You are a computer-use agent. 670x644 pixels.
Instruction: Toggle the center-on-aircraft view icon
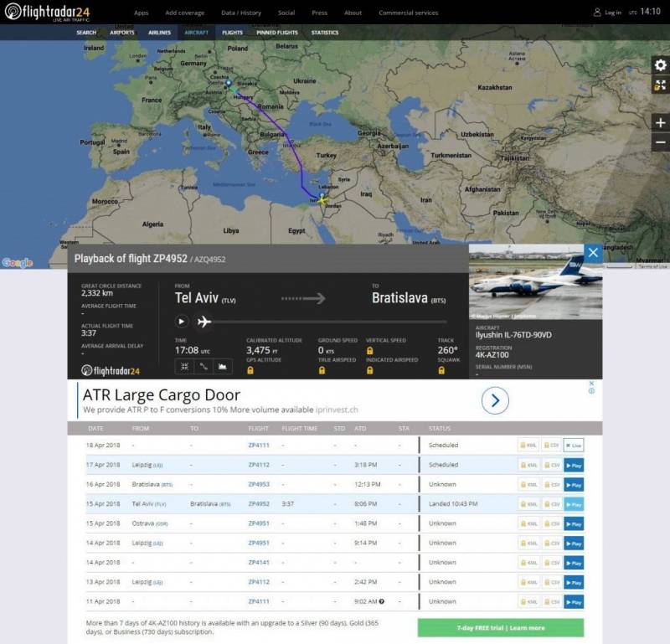[x=184, y=366]
